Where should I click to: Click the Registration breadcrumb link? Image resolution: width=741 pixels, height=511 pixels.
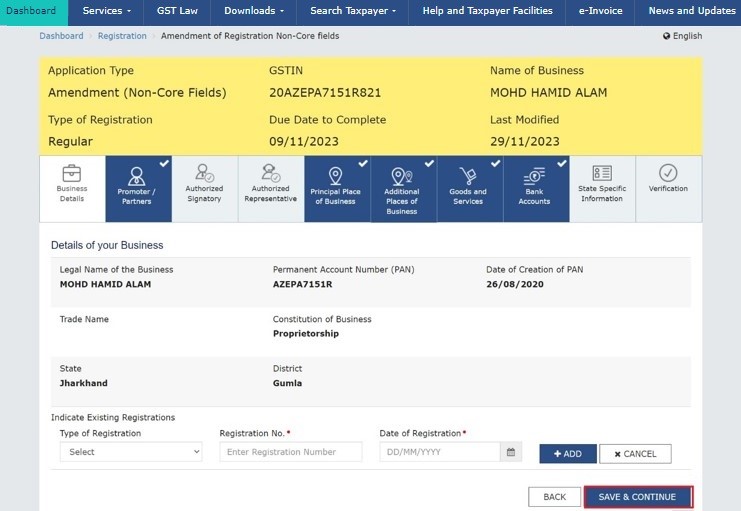click(122, 36)
